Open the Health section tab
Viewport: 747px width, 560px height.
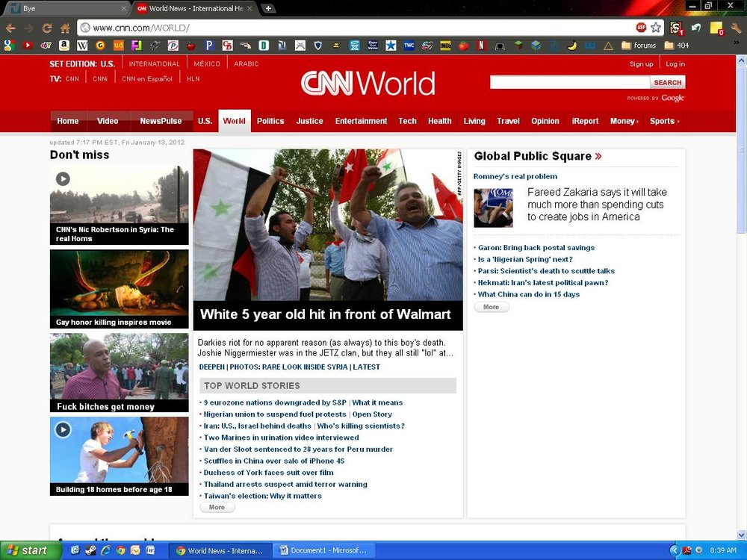pos(439,121)
